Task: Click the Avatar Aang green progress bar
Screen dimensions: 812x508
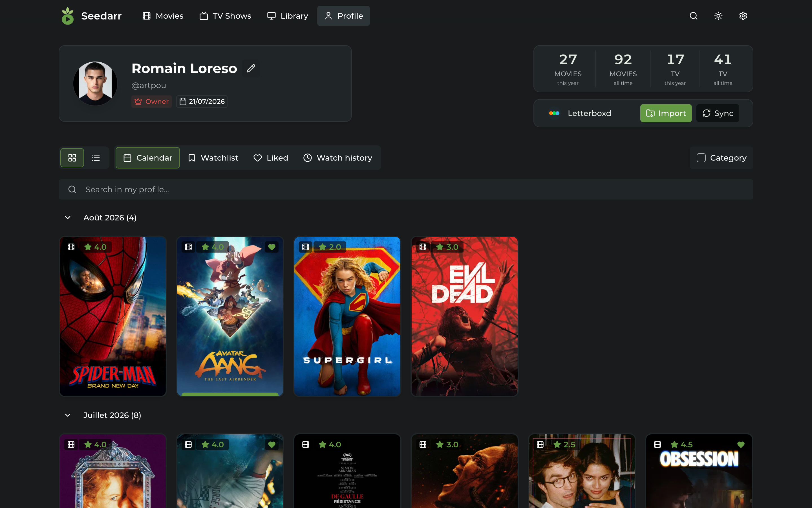Action: [x=230, y=394]
